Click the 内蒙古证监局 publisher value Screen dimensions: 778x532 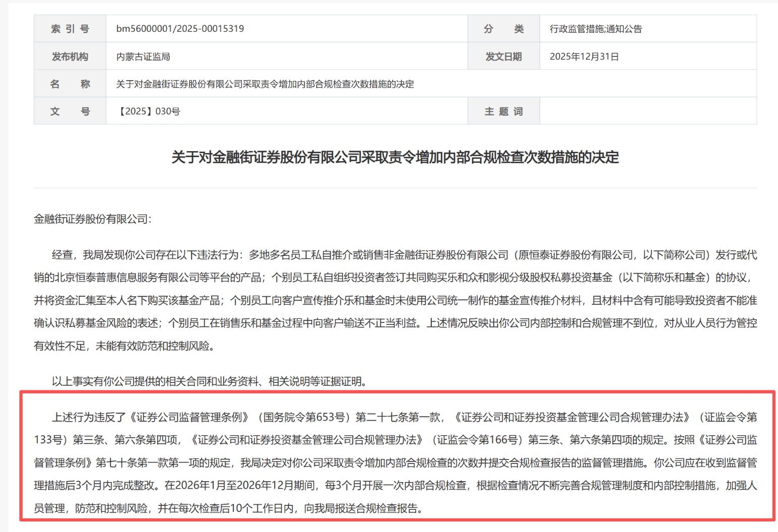pyautogui.click(x=143, y=56)
